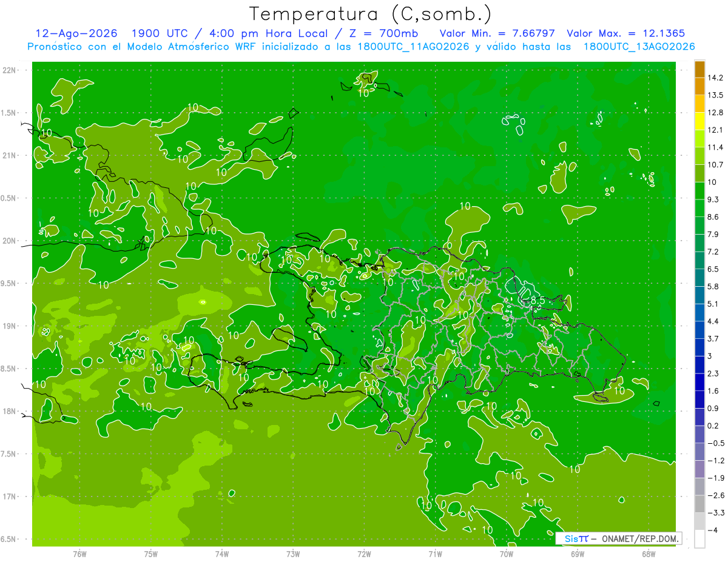Click the "70W" longitude axis label

507,554
